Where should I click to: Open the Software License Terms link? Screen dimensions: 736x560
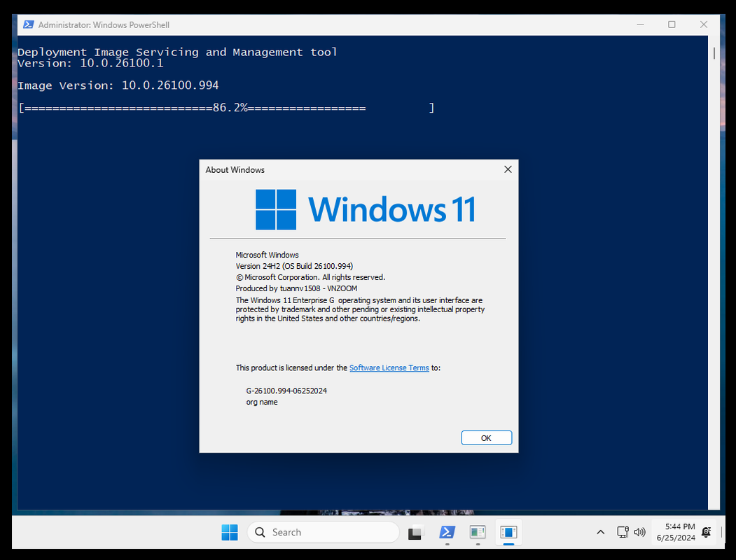coord(389,367)
